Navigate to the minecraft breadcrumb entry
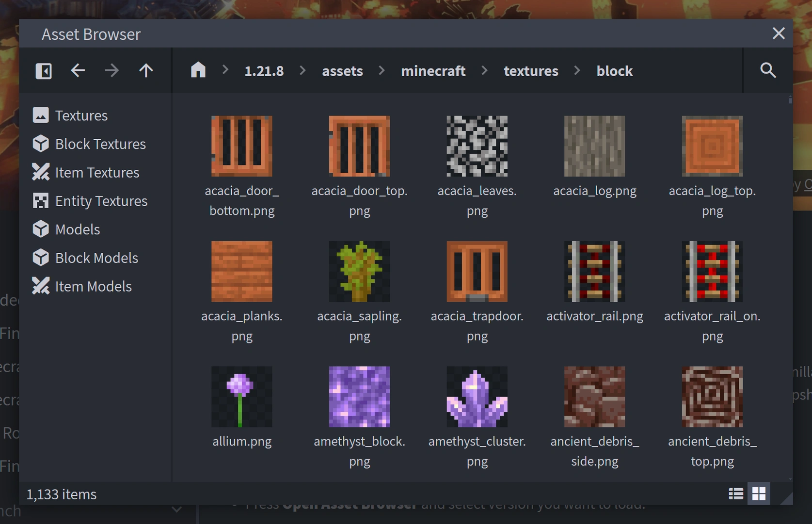 coord(433,70)
